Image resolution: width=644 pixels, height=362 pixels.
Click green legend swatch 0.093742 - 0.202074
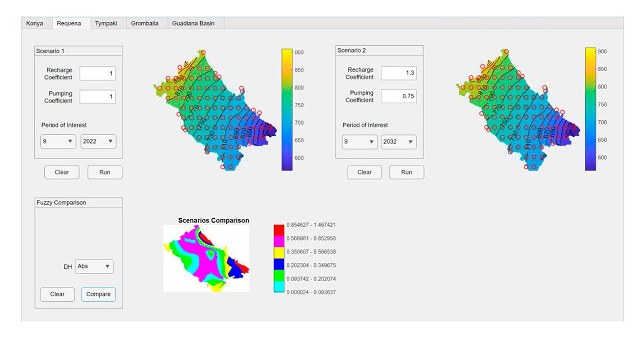pos(279,276)
